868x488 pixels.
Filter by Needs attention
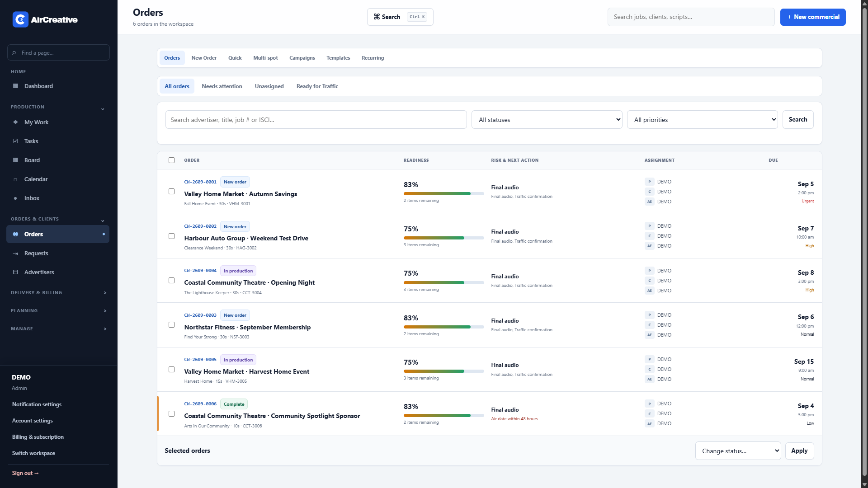pyautogui.click(x=222, y=86)
